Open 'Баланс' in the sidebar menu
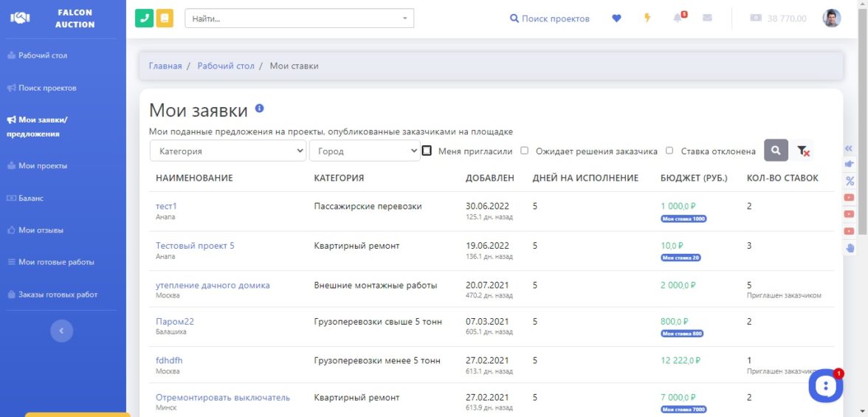 [x=30, y=198]
